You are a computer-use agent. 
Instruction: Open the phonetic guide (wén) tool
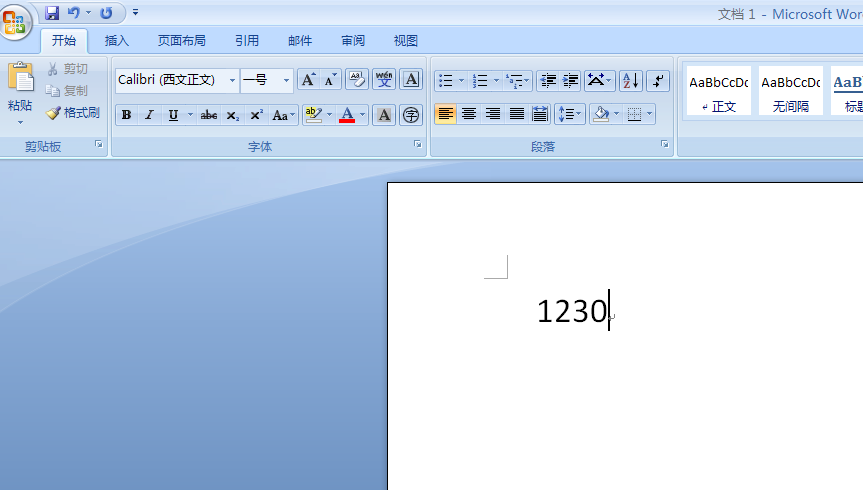[x=384, y=80]
